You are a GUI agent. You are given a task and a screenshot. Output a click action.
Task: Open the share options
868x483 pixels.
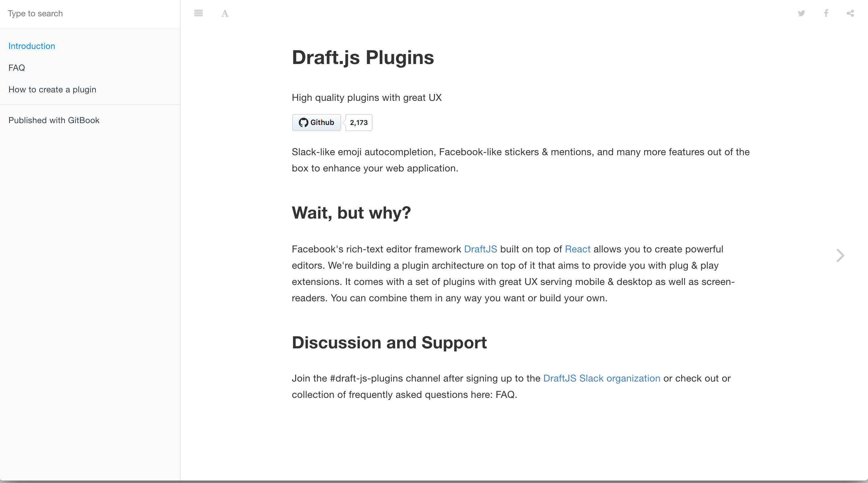(x=850, y=14)
